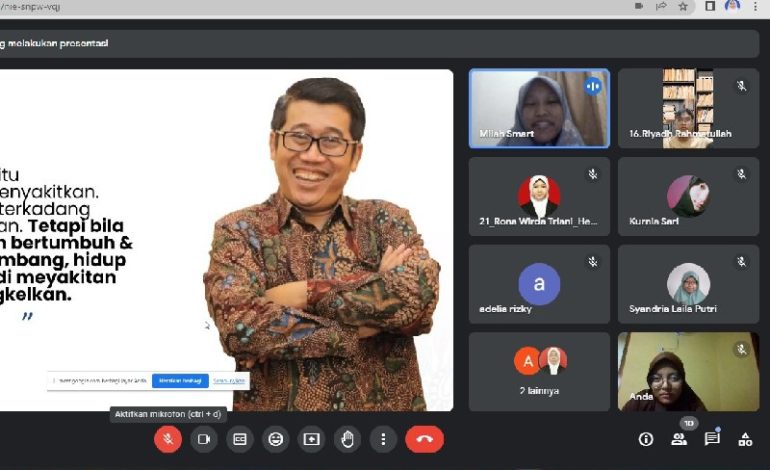Click the speaking indicator on Miliah Smart tile
This screenshot has height=470, width=770.
(x=593, y=86)
